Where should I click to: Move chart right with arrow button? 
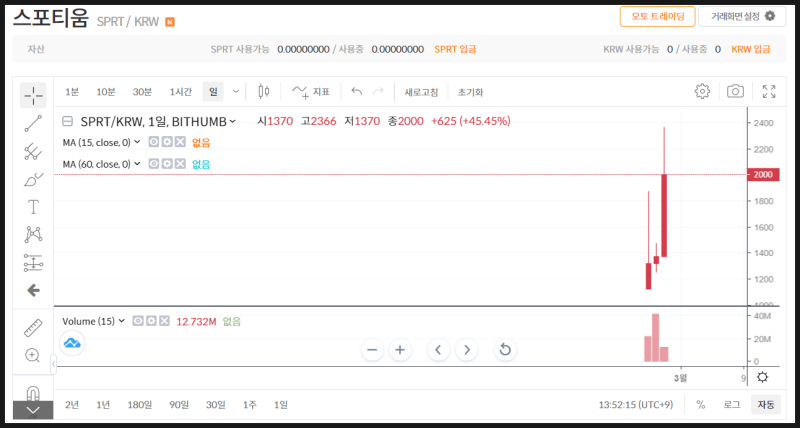[x=466, y=350]
